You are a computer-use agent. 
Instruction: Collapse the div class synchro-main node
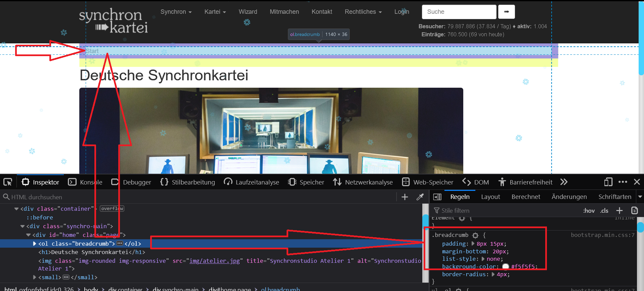(23, 226)
